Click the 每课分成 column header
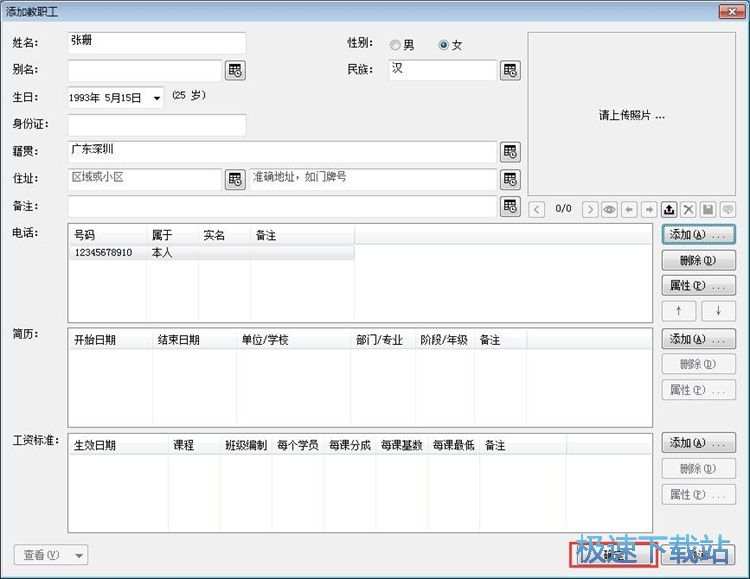Image resolution: width=750 pixels, height=579 pixels. (x=350, y=445)
